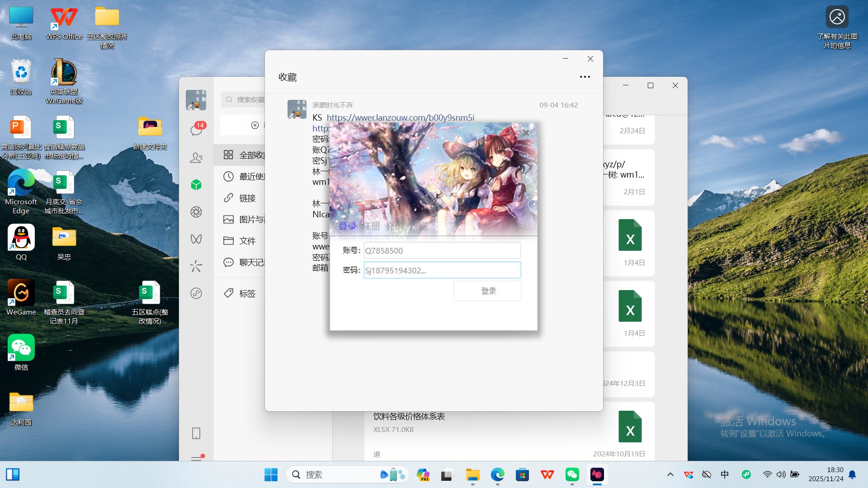Image resolution: width=868 pixels, height=488 pixels.
Task: Click the 密码 password input field
Action: click(442, 270)
